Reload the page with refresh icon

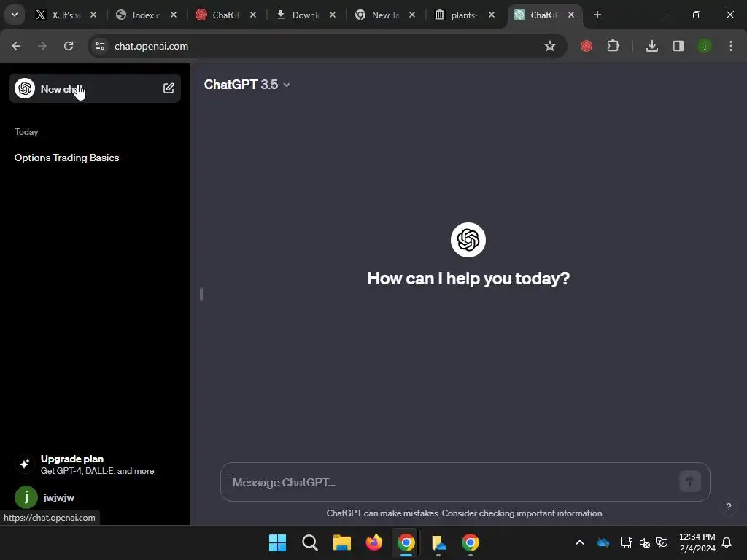(x=69, y=46)
